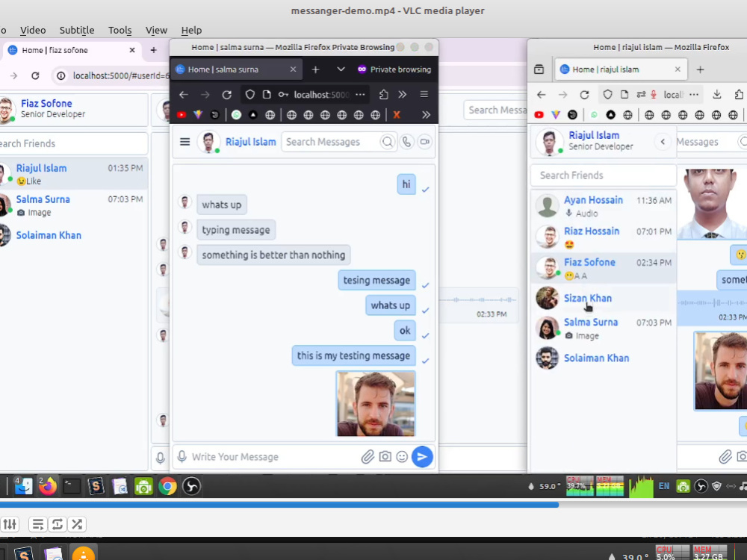Viewport: 747px width, 560px height.
Task: Open the Fiaz Sofone chat in the riajul islam window
Action: click(603, 268)
